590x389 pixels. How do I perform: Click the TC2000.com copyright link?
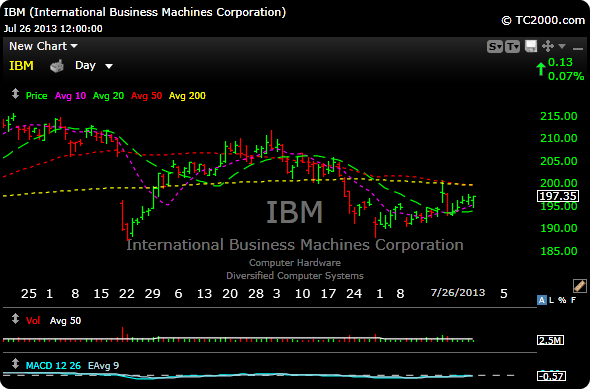click(x=543, y=20)
